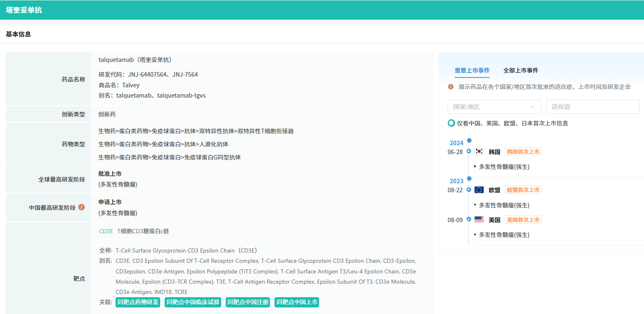The width and height of the screenshot is (644, 314).
Task: Click info icon beside 中国最高研发阶段
Action: [82, 207]
